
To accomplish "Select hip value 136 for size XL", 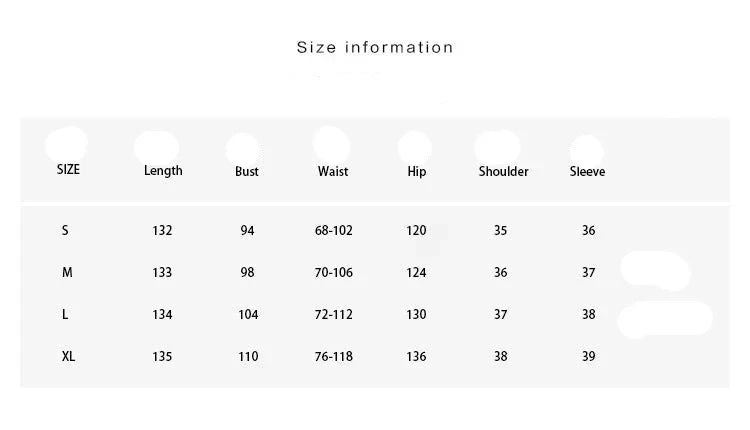I will click(416, 357).
